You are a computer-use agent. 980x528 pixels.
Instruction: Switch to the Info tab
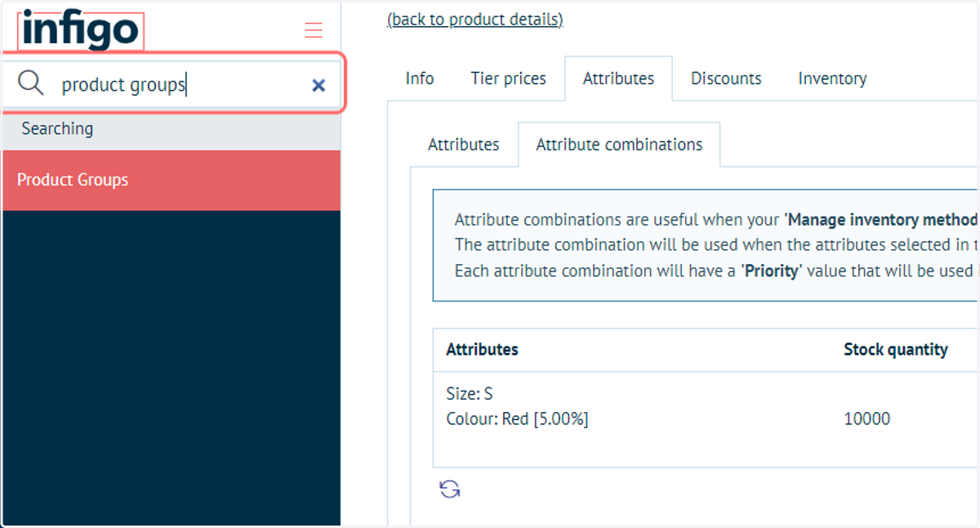[420, 78]
